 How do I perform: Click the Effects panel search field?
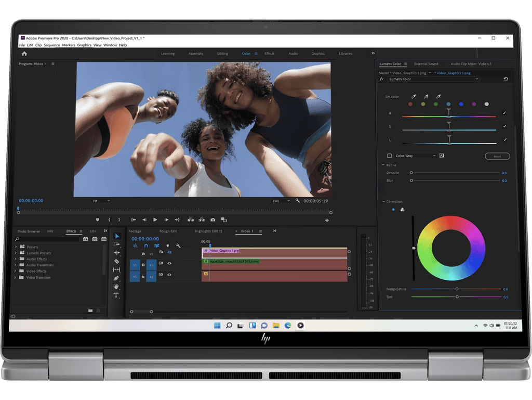pyautogui.click(x=47, y=239)
